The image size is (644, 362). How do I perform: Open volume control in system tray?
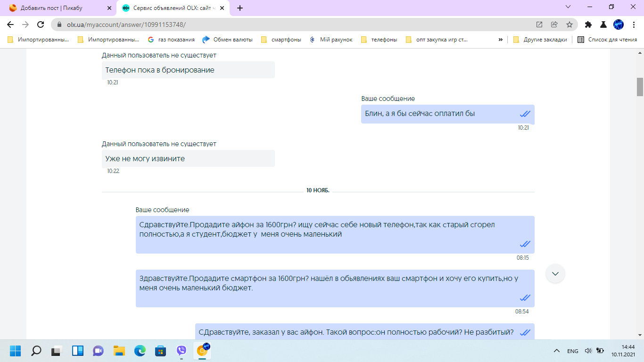[588, 351]
